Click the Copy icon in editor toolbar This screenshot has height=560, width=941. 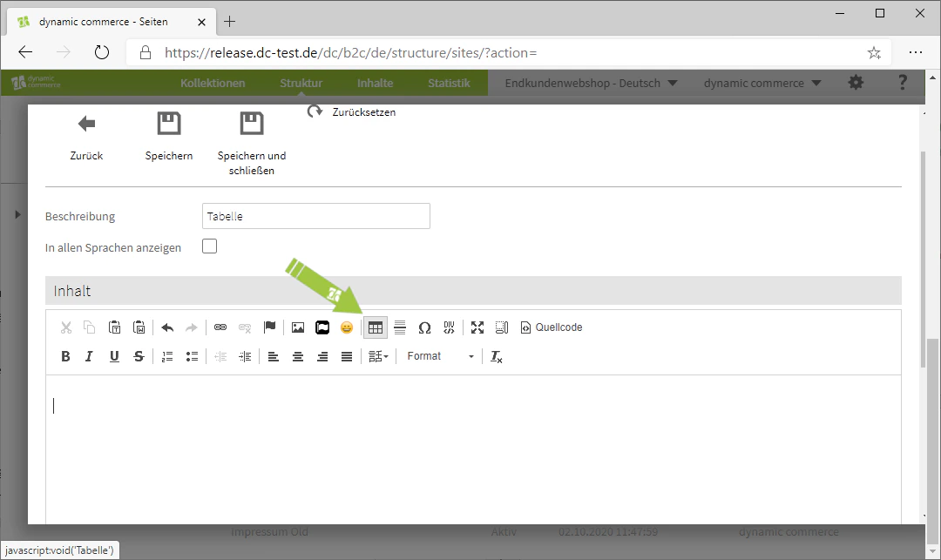90,327
